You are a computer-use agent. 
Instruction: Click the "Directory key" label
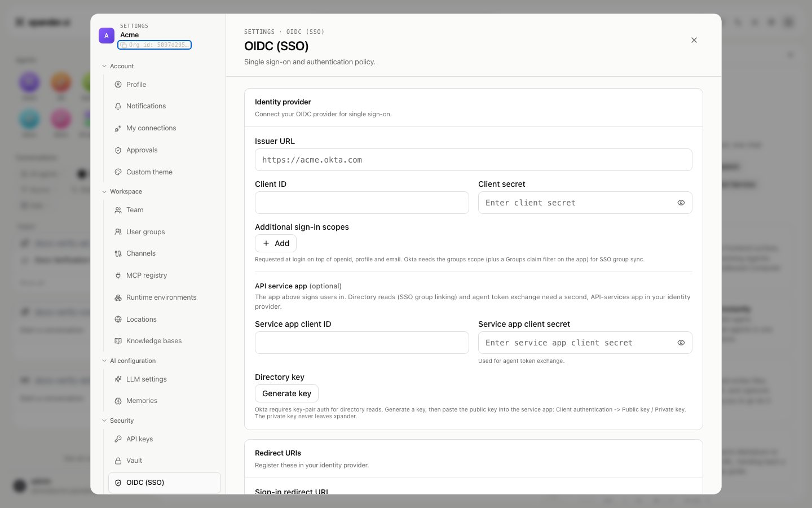pyautogui.click(x=280, y=377)
